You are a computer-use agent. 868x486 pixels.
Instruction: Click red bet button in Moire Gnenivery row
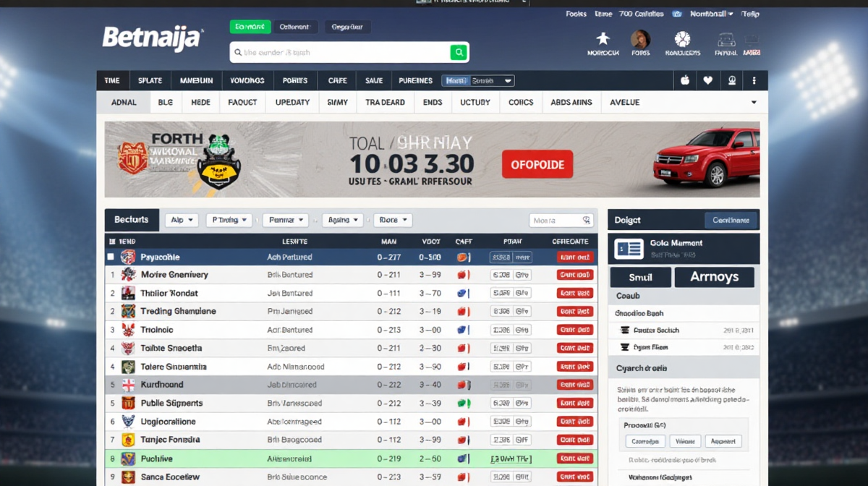(x=575, y=275)
